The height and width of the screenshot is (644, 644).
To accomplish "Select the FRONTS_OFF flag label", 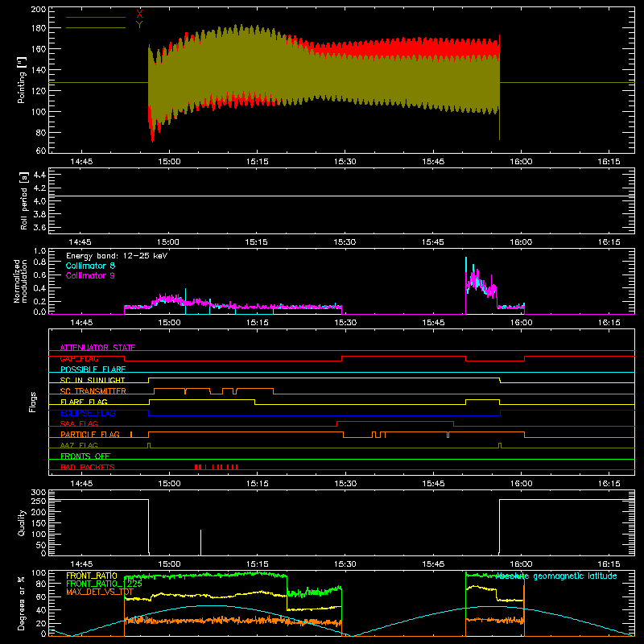I will pyautogui.click(x=85, y=456).
